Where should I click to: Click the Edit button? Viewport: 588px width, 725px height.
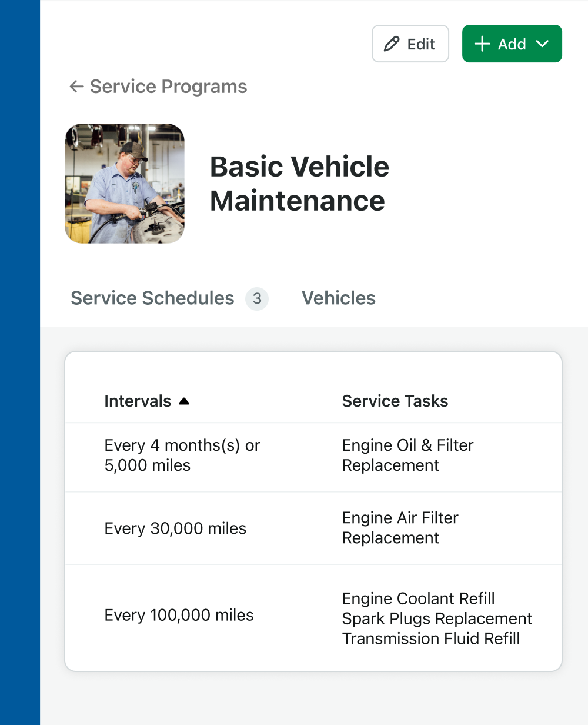(410, 44)
